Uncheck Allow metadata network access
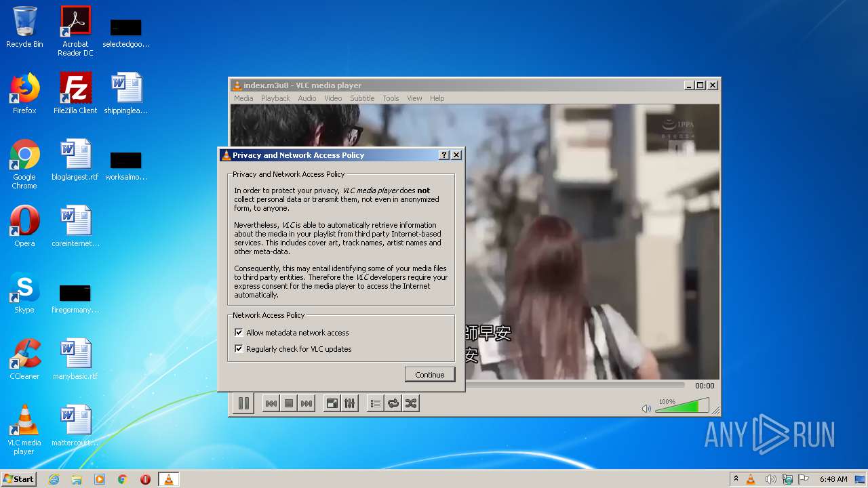 [239, 333]
